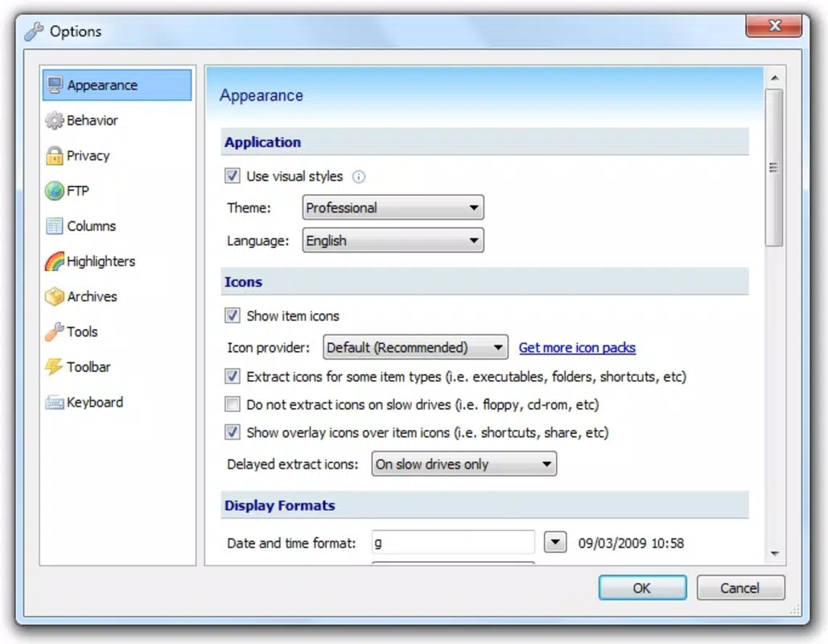Click the date format arrow button

tap(555, 542)
